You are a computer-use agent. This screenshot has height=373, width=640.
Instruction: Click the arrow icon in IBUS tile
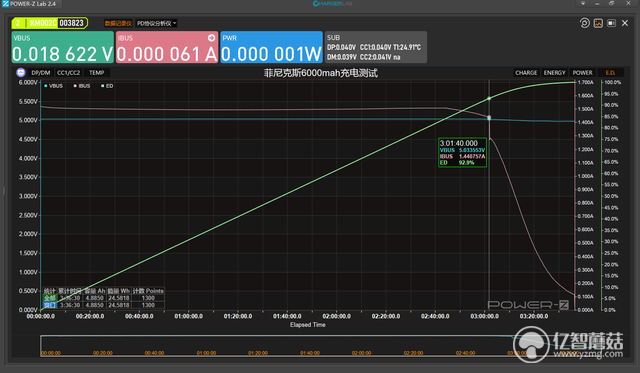pyautogui.click(x=211, y=38)
